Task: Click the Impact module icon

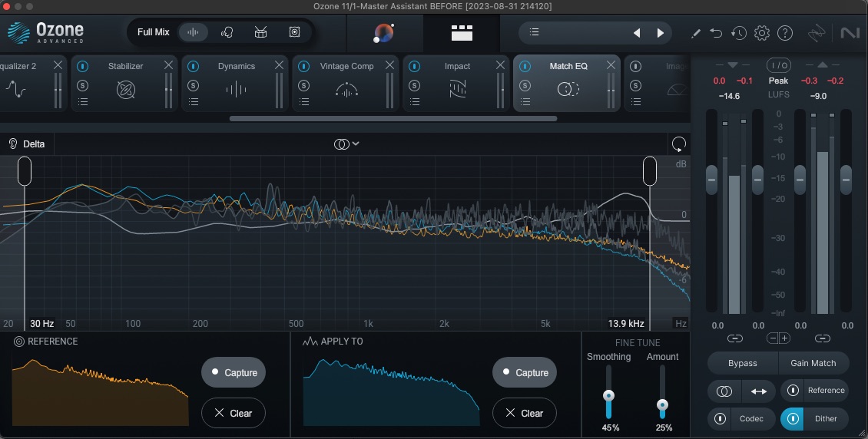Action: (457, 90)
